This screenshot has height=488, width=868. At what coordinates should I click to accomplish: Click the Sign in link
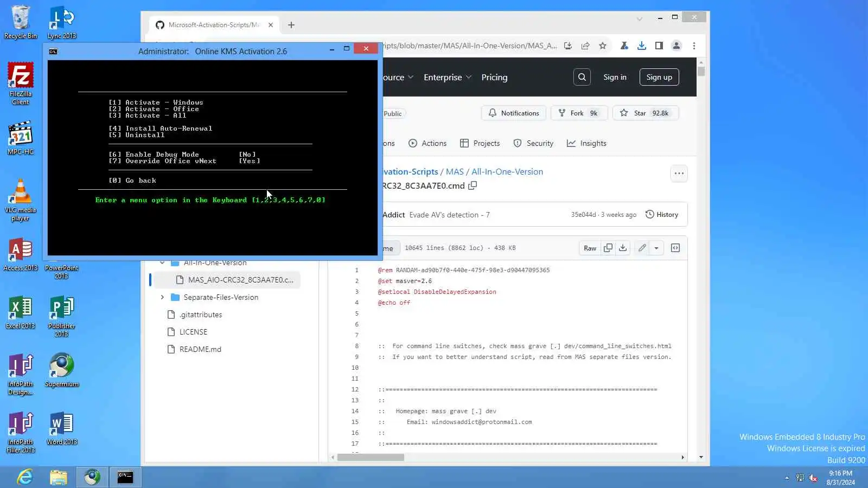click(615, 77)
